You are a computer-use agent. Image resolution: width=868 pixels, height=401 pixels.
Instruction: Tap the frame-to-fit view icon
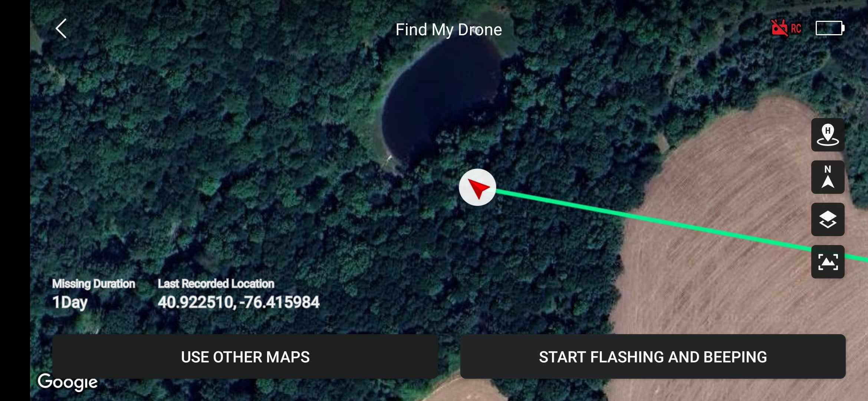click(828, 262)
